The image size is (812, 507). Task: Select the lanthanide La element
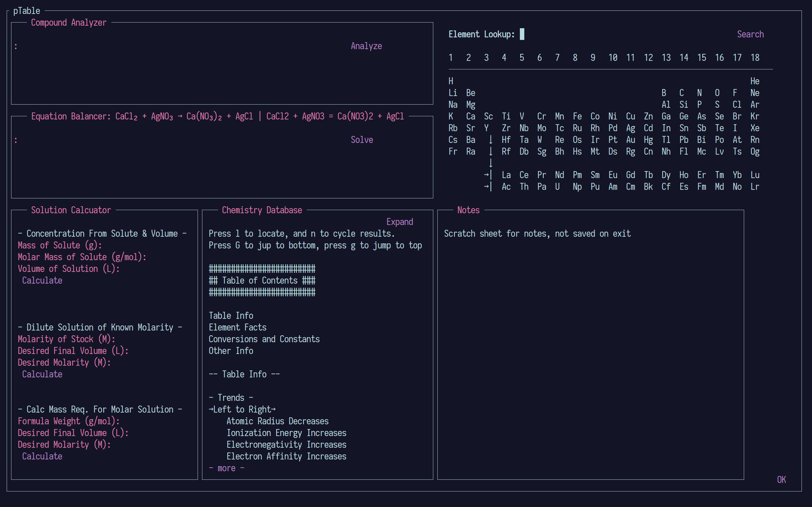click(x=506, y=175)
